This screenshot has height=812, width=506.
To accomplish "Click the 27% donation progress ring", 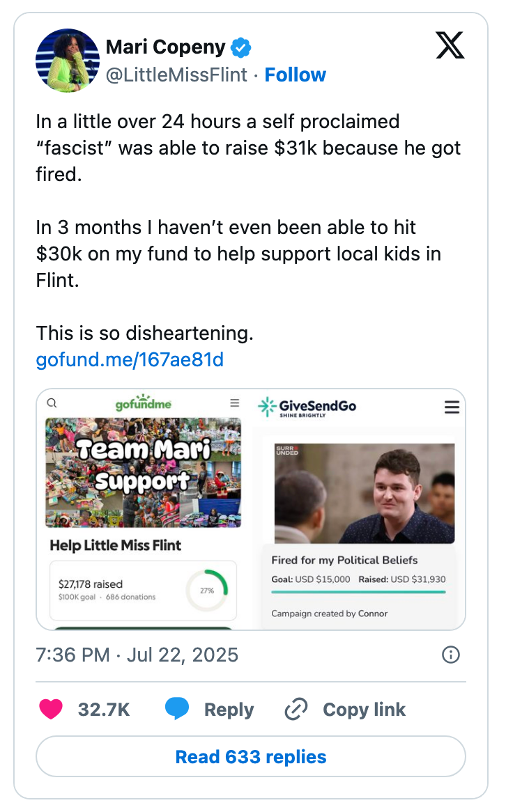I will (207, 591).
